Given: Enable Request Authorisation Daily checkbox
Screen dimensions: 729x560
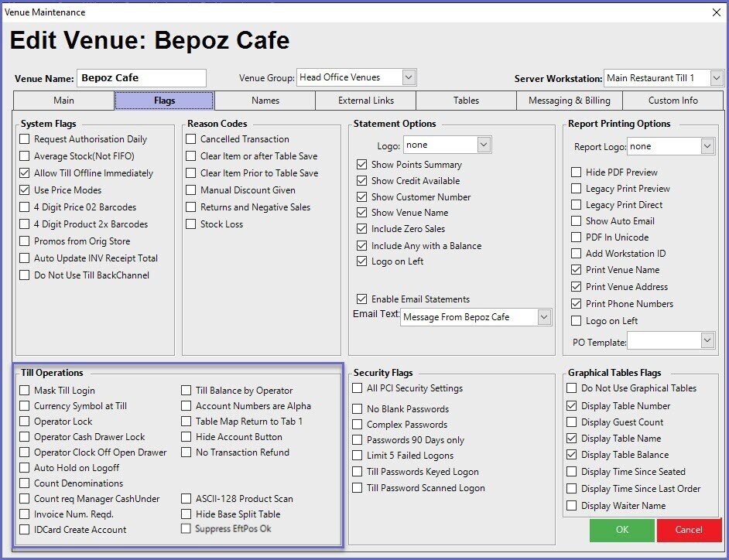Looking at the screenshot, I should (x=26, y=139).
